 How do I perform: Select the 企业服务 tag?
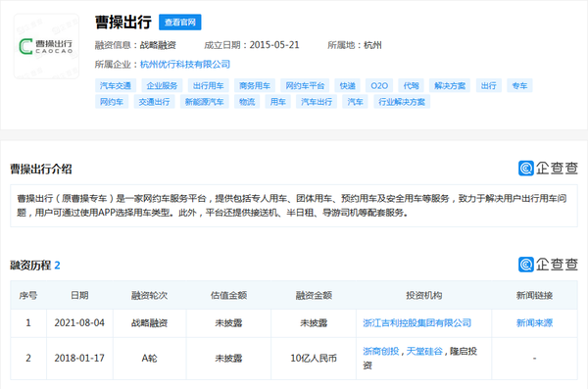pos(162,86)
